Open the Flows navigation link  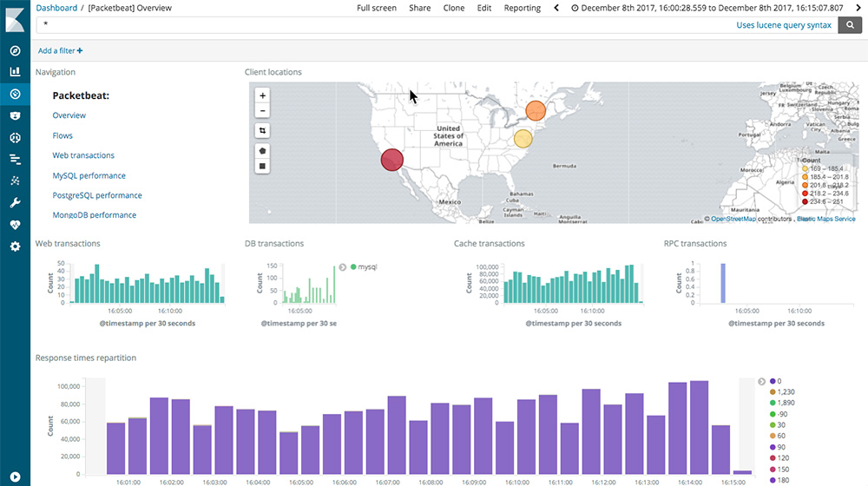(62, 135)
